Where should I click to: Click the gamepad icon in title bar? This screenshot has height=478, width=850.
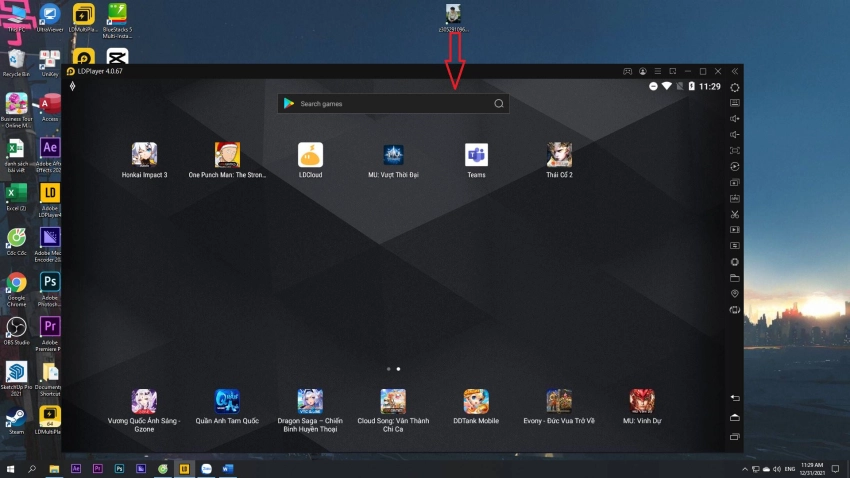point(627,72)
